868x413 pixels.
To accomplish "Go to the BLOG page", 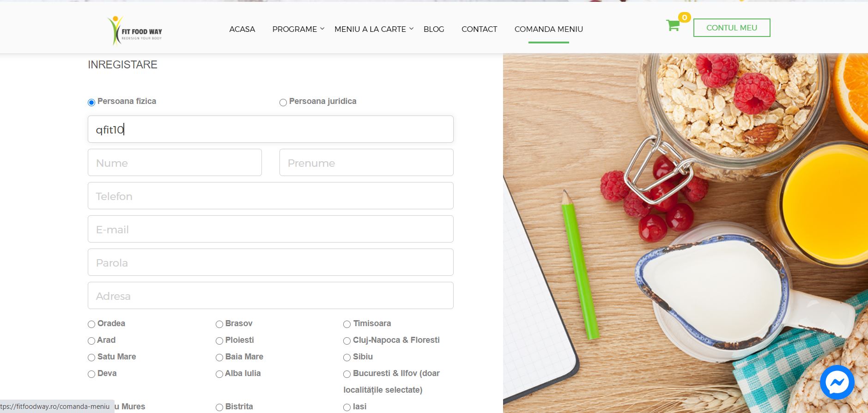I will point(434,29).
